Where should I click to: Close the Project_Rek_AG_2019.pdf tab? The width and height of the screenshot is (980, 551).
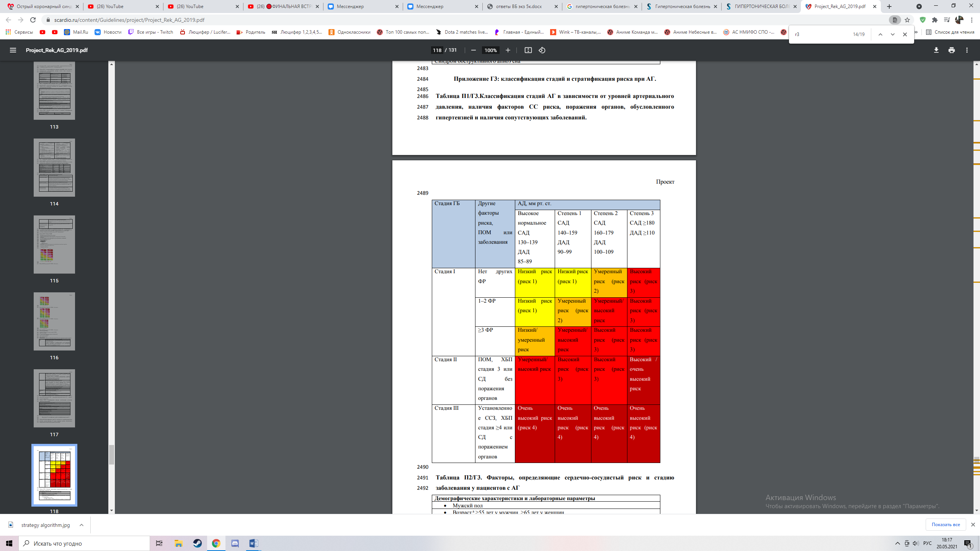(875, 7)
